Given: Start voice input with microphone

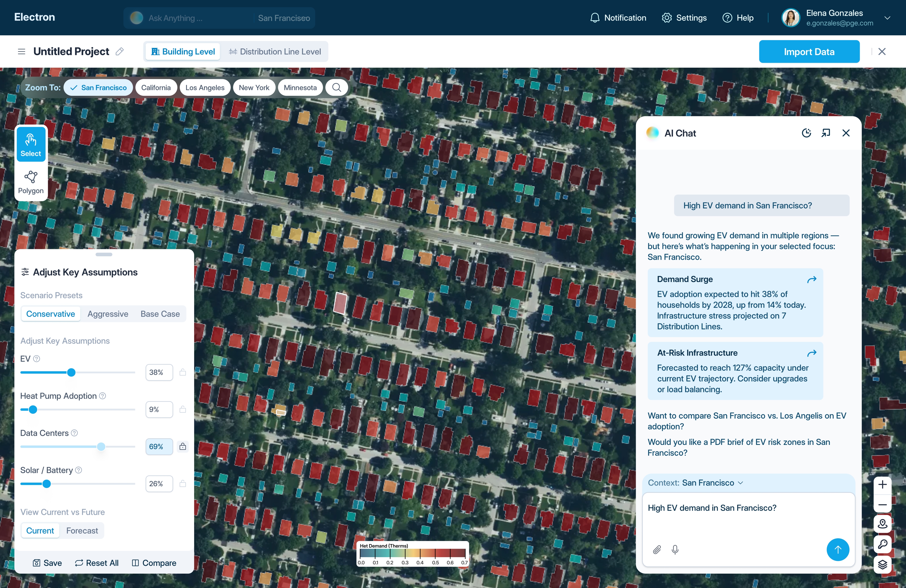Looking at the screenshot, I should pos(675,550).
